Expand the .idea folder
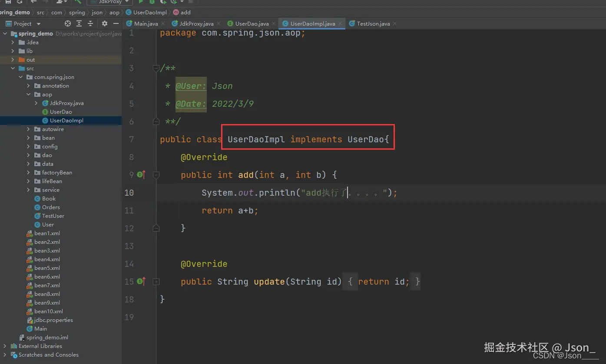Image resolution: width=606 pixels, height=364 pixels. pos(13,43)
